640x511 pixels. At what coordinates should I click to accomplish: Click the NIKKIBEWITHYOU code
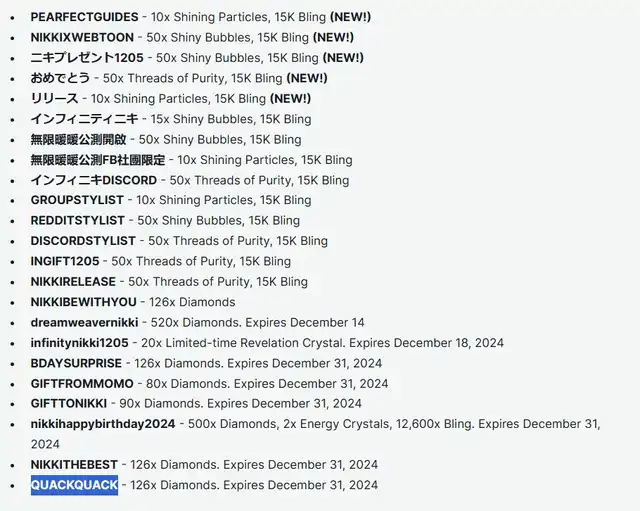[84, 302]
